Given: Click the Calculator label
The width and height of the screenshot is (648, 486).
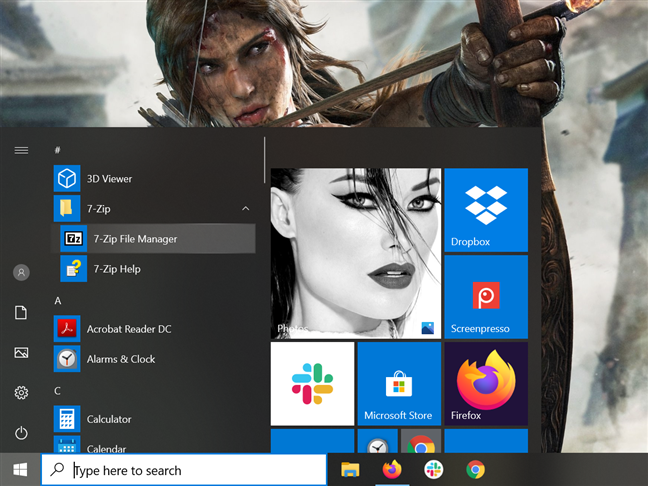Looking at the screenshot, I should click(x=109, y=419).
